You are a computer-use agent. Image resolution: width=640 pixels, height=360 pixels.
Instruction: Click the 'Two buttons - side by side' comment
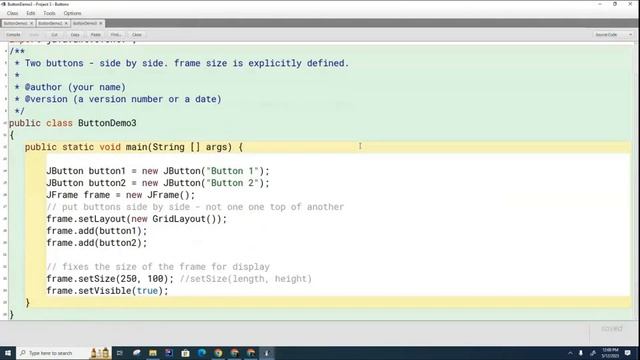pos(187,63)
